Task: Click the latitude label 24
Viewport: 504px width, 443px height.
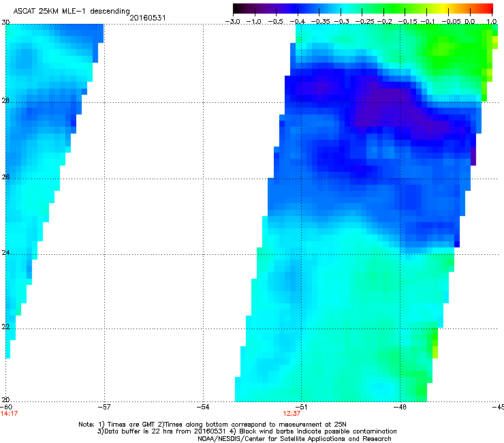Action: (x=5, y=253)
